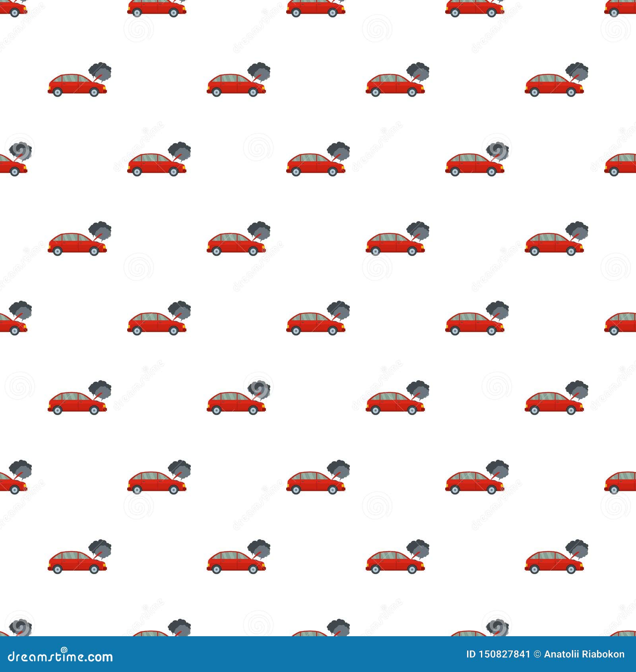636x672 pixels.
Task: Click the gray smoke cloud above the leftmost car
Action: [x=99, y=72]
